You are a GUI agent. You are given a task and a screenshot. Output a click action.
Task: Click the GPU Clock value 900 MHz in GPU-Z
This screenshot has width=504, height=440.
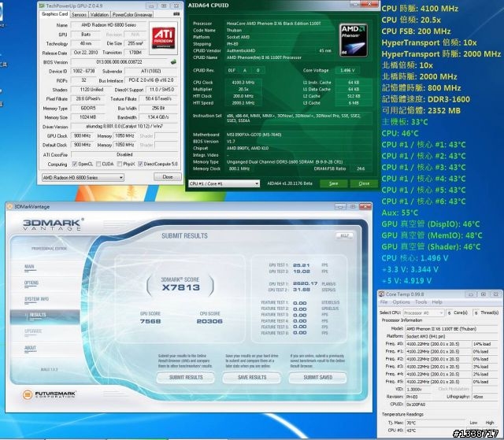click(82, 136)
